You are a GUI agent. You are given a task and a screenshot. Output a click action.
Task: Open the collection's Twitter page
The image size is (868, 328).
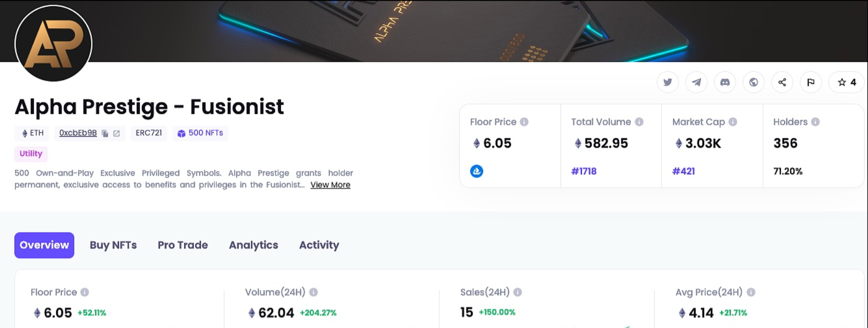coord(668,82)
